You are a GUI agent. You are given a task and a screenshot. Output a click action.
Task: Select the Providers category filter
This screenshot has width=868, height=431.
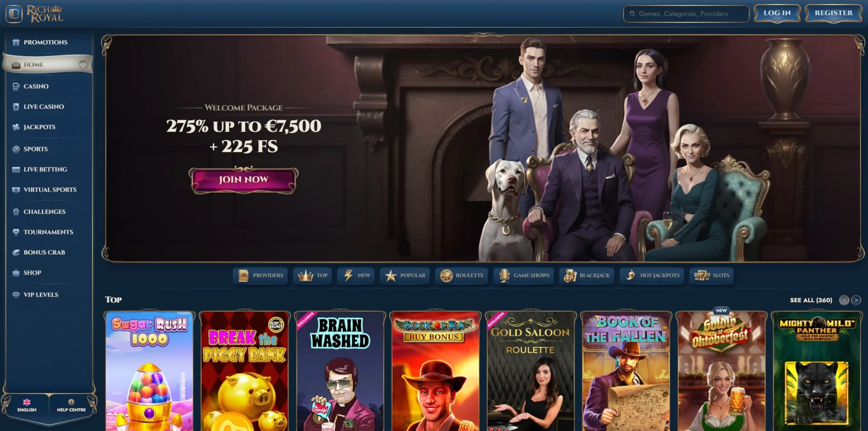click(x=260, y=275)
